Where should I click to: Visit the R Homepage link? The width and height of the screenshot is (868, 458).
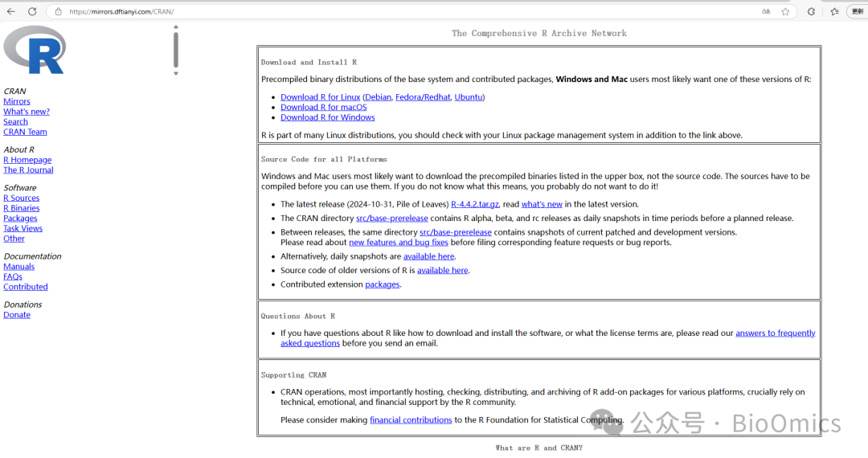pos(27,160)
